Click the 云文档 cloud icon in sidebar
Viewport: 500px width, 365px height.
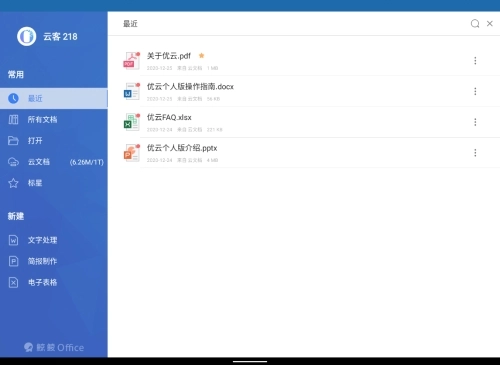pyautogui.click(x=13, y=162)
